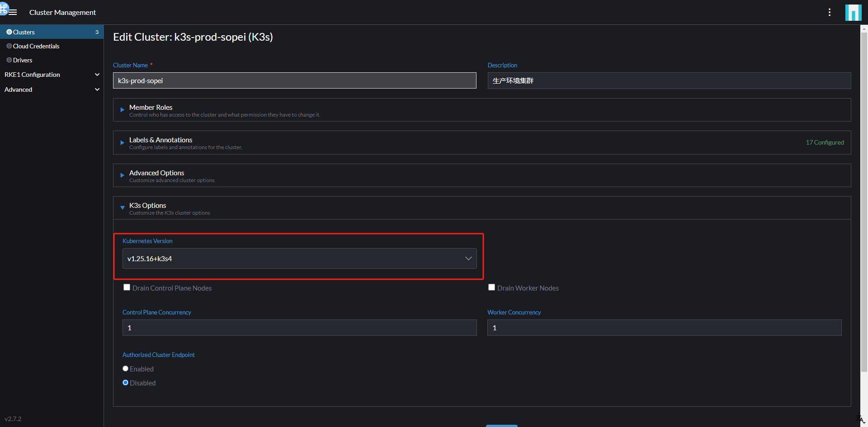Expand the Advanced Options section
The width and height of the screenshot is (868, 427).
click(x=482, y=175)
